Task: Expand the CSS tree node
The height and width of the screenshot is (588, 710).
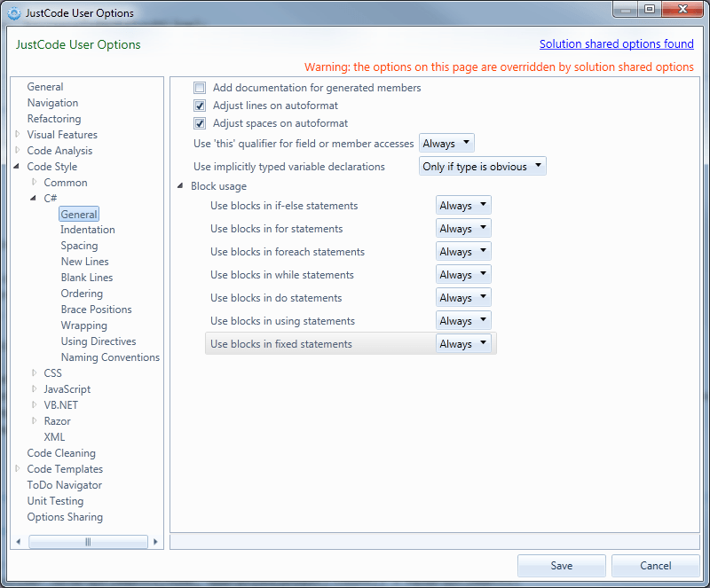Action: [35, 373]
